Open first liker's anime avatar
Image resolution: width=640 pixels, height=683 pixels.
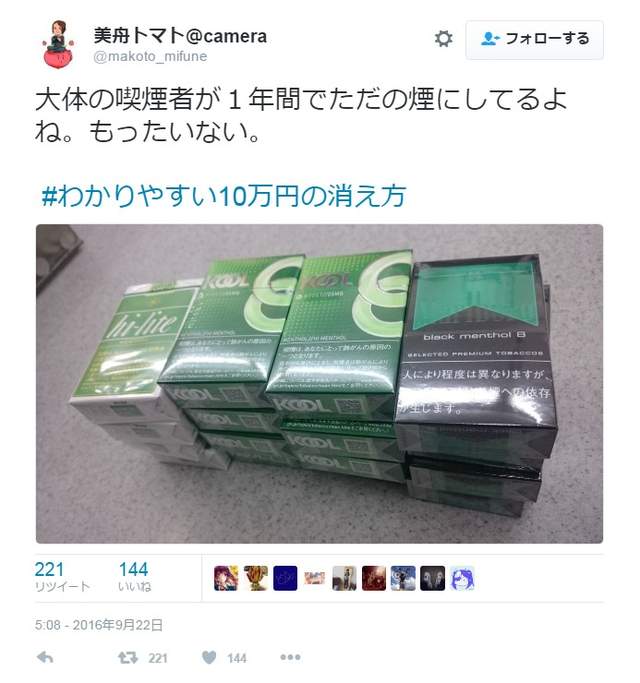click(226, 578)
